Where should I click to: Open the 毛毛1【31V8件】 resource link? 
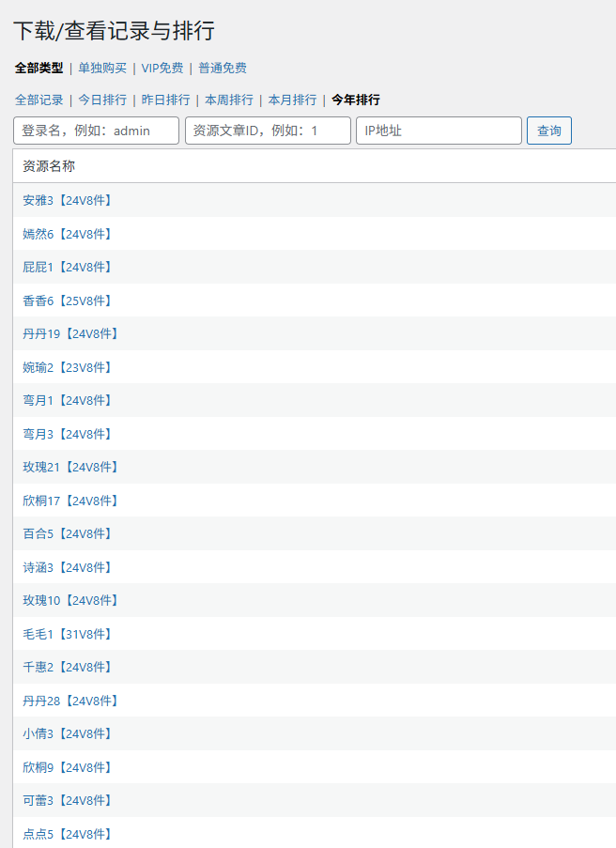tap(67, 634)
